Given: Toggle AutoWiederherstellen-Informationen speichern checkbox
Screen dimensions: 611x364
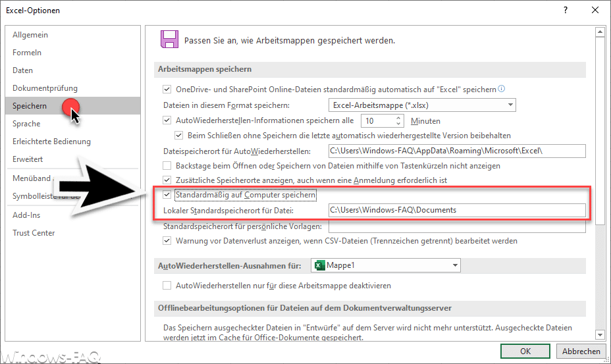Looking at the screenshot, I should [x=167, y=120].
